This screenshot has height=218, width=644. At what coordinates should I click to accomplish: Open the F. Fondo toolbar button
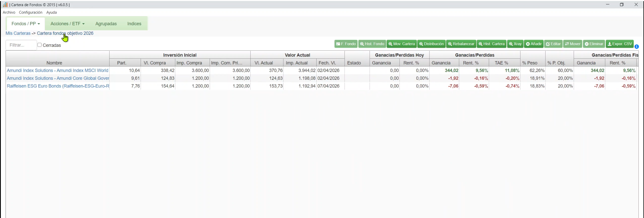346,44
